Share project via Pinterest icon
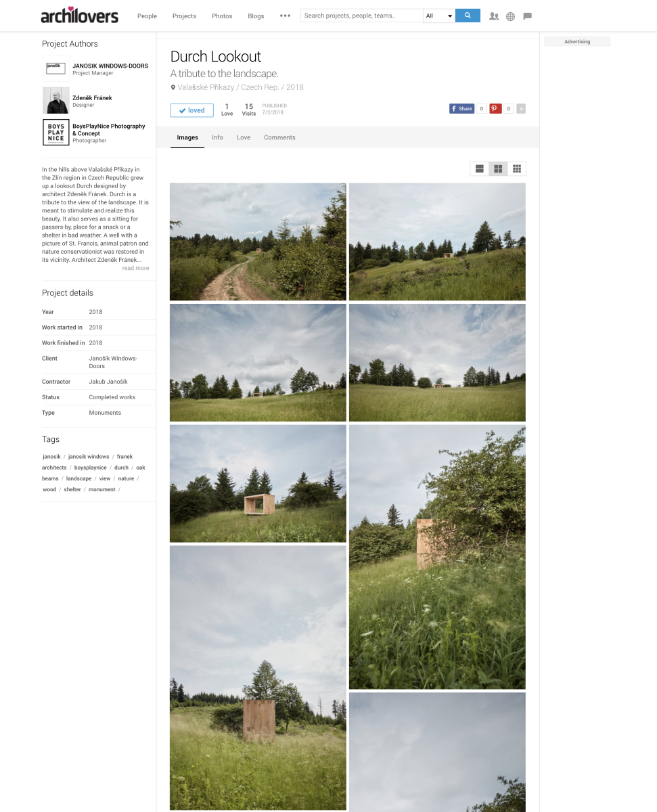Viewport: 657px width, 812px height. click(x=495, y=108)
